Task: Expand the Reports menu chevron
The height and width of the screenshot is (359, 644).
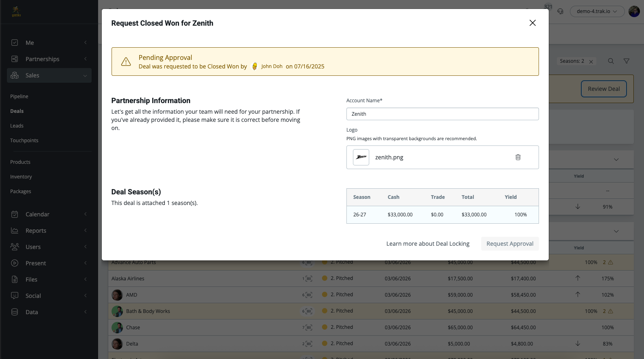Action: click(85, 231)
